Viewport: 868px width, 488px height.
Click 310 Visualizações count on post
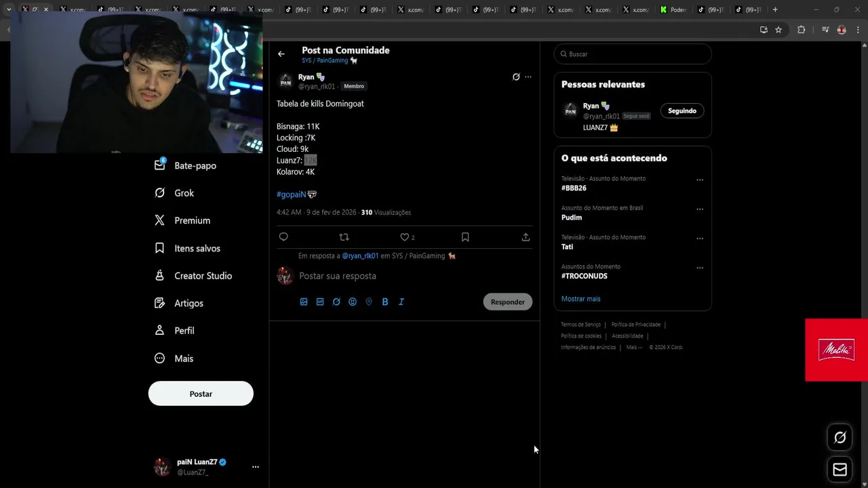tap(386, 212)
